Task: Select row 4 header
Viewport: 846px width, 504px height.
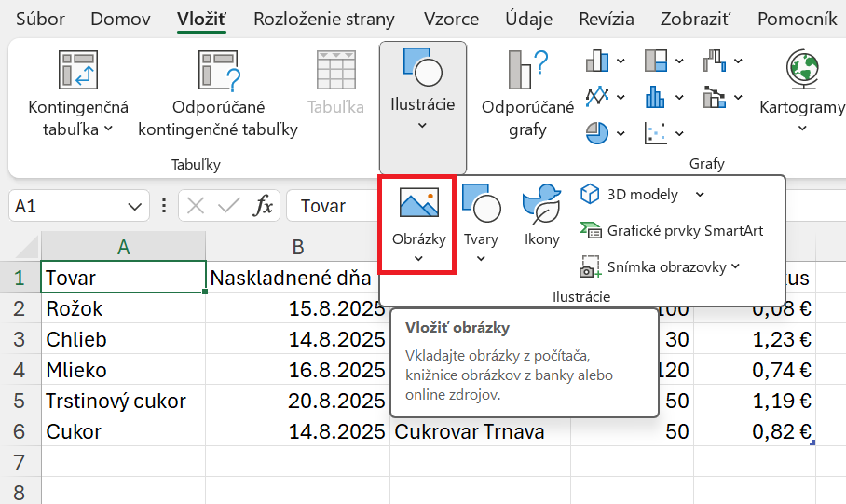Action: click(x=20, y=370)
